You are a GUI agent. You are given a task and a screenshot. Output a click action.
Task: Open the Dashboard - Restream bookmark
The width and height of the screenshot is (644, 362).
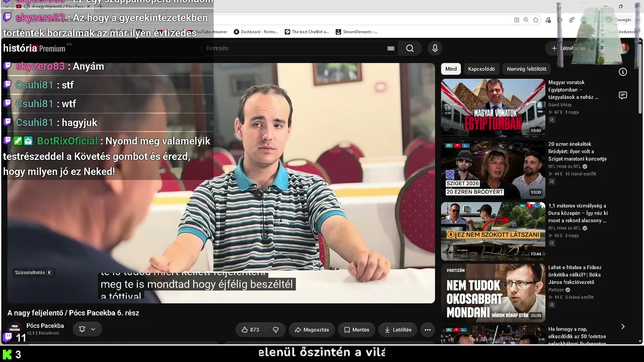[256, 32]
